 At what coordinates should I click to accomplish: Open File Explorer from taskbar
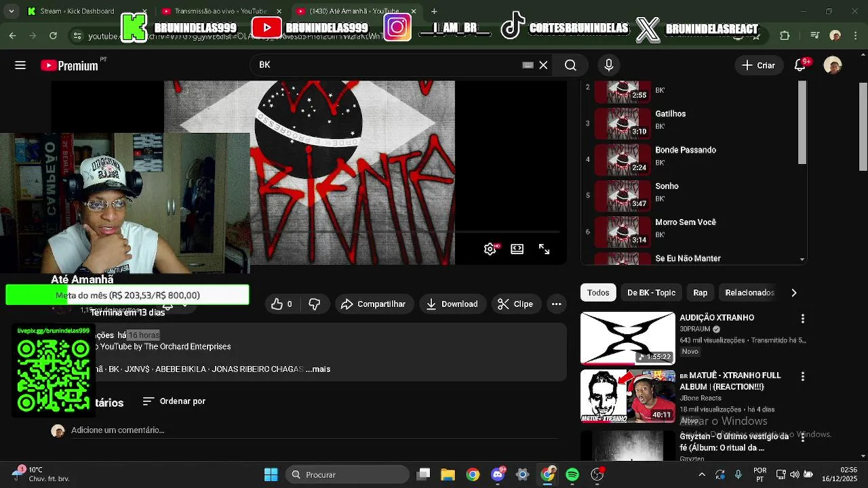448,474
